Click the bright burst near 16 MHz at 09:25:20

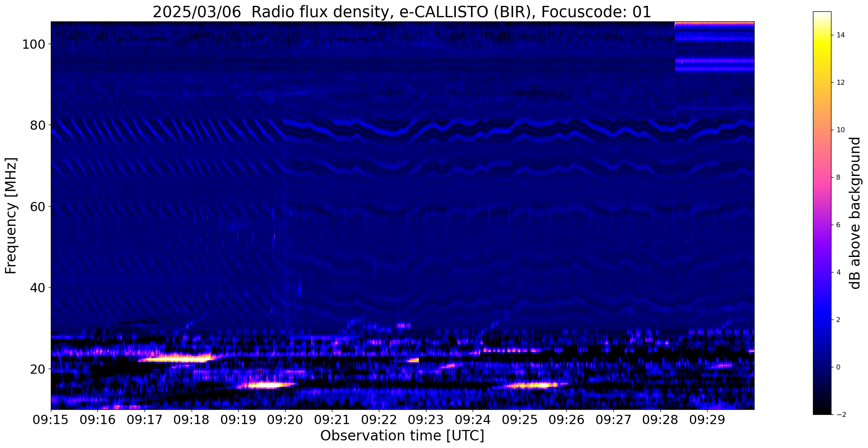pyautogui.click(x=533, y=385)
